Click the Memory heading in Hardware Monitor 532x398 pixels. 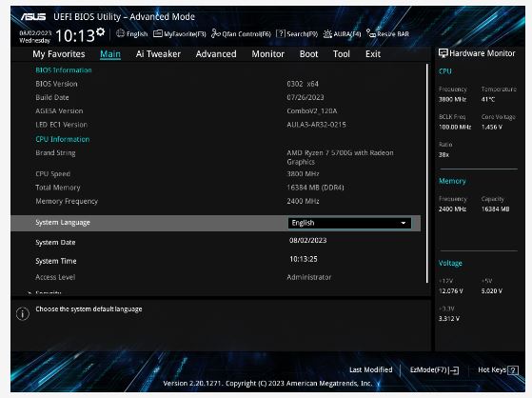452,181
